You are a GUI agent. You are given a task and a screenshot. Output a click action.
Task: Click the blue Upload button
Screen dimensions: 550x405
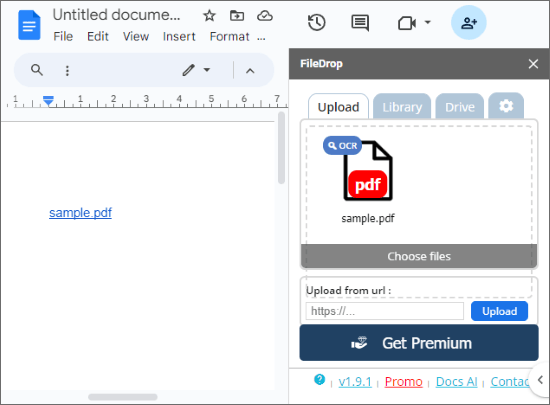[x=499, y=311]
